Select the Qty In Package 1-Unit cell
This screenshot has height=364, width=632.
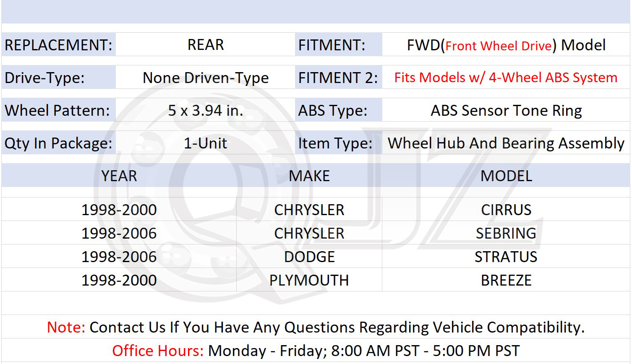205,143
